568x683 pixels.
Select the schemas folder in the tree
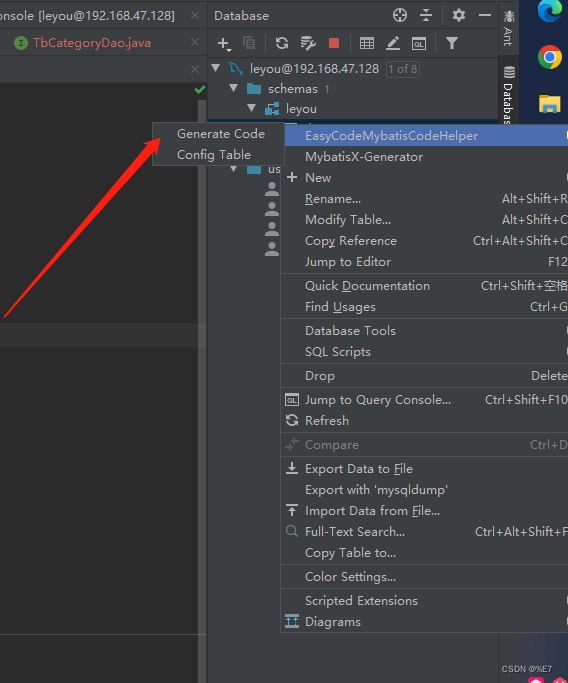pos(293,89)
